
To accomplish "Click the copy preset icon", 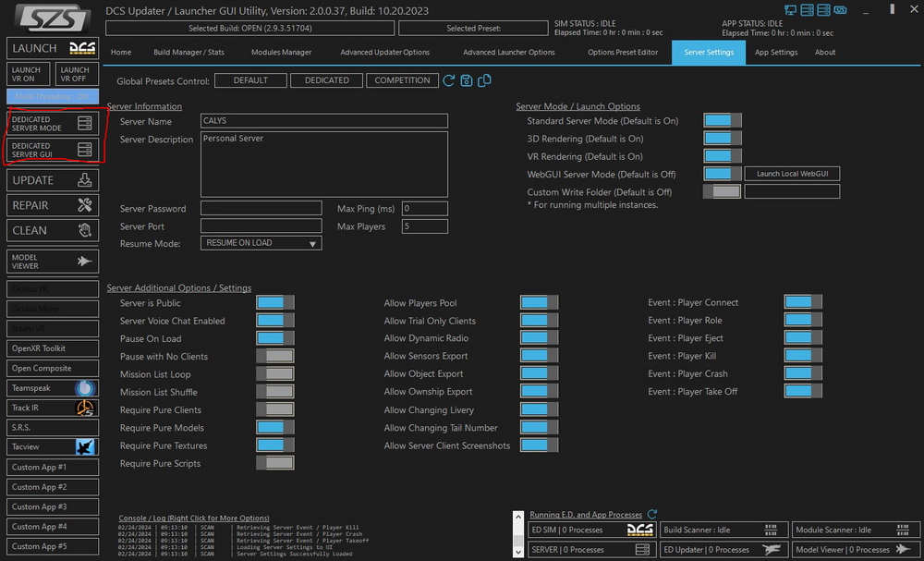I will (x=484, y=80).
